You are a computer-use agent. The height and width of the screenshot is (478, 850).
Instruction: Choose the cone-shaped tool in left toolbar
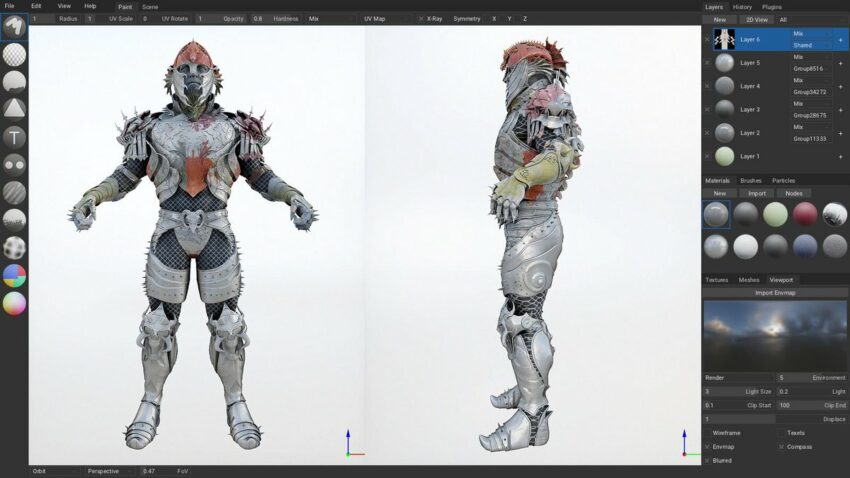coord(14,108)
